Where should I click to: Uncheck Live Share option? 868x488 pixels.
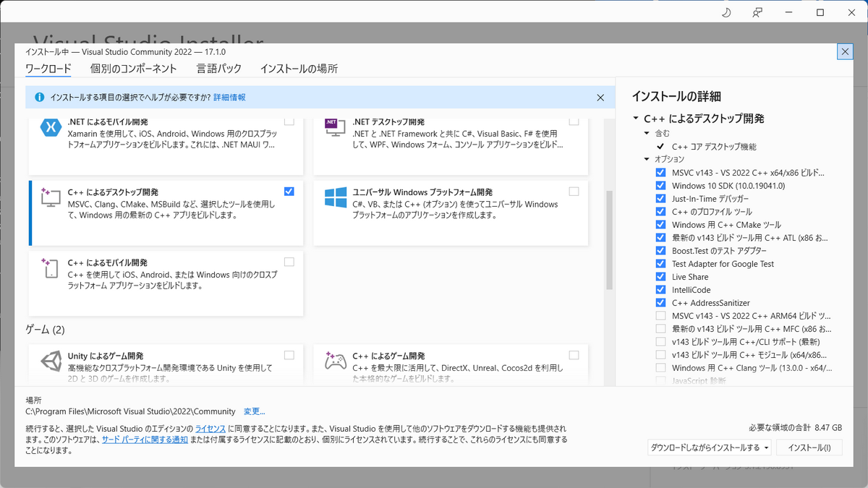pos(660,277)
